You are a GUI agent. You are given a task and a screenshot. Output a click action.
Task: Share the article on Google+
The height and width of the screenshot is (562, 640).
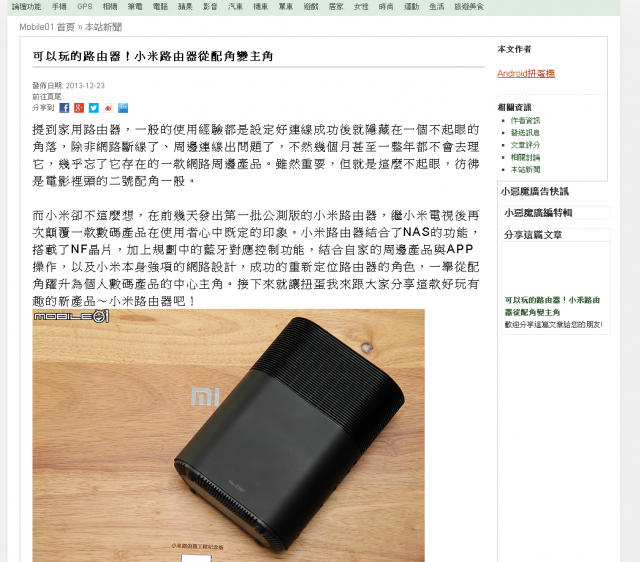[79, 108]
